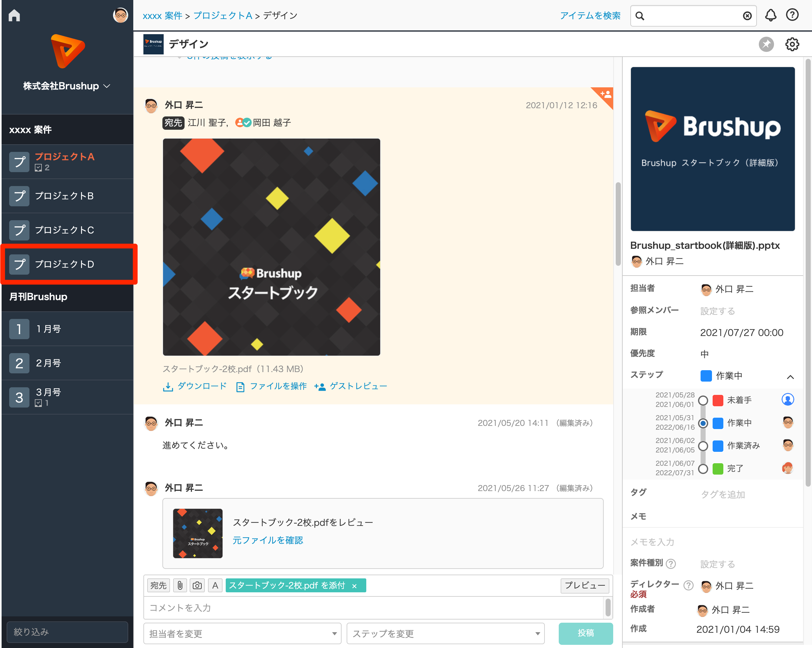The image size is (812, 648).
Task: Click the 投稿 post button
Action: (x=586, y=633)
